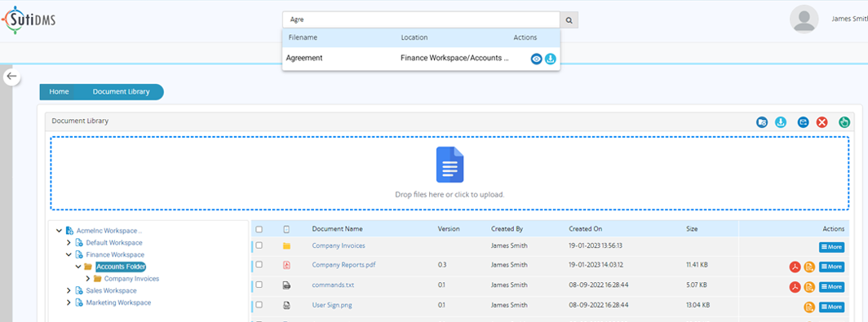
Task: Click red PDF icon for Company Reports.pdf row
Action: 795,267
